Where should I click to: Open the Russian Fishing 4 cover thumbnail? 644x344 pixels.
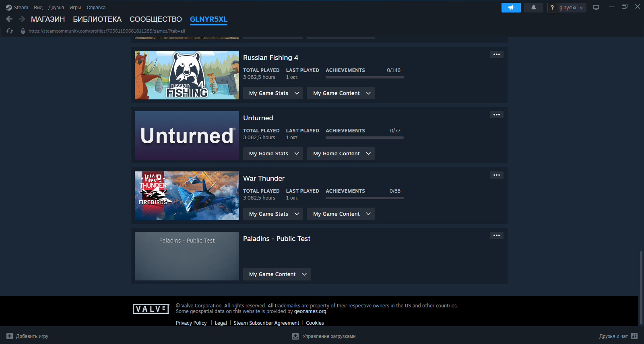point(187,75)
